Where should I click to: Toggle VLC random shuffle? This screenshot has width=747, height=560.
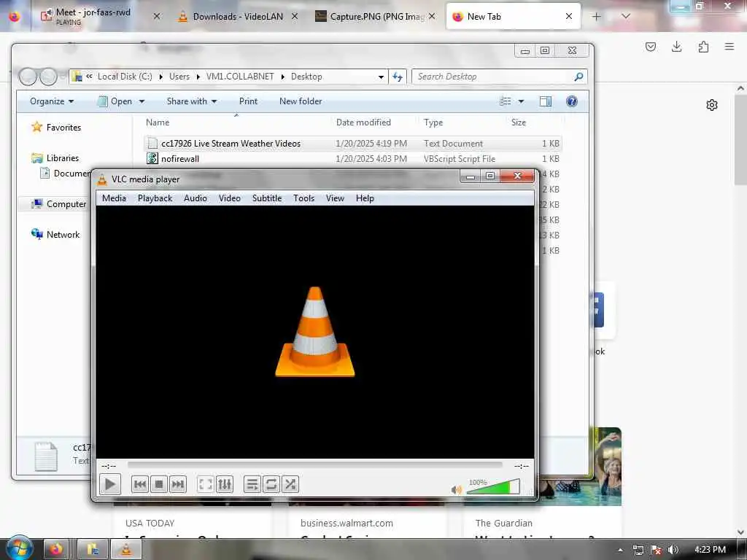290,485
